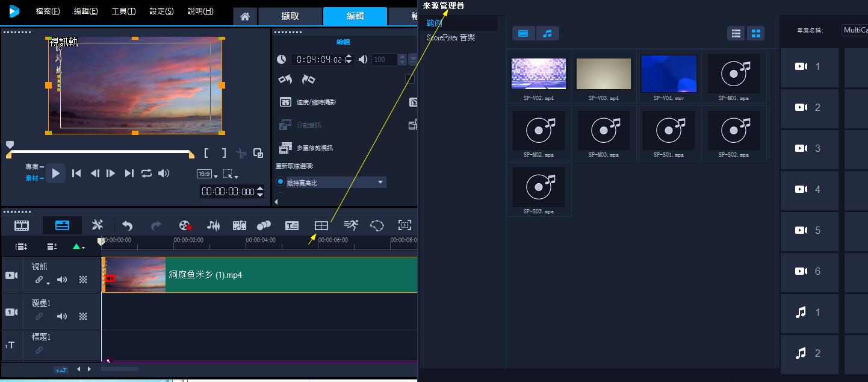
Task: Enlarge the preview window icon
Action: click(x=258, y=153)
